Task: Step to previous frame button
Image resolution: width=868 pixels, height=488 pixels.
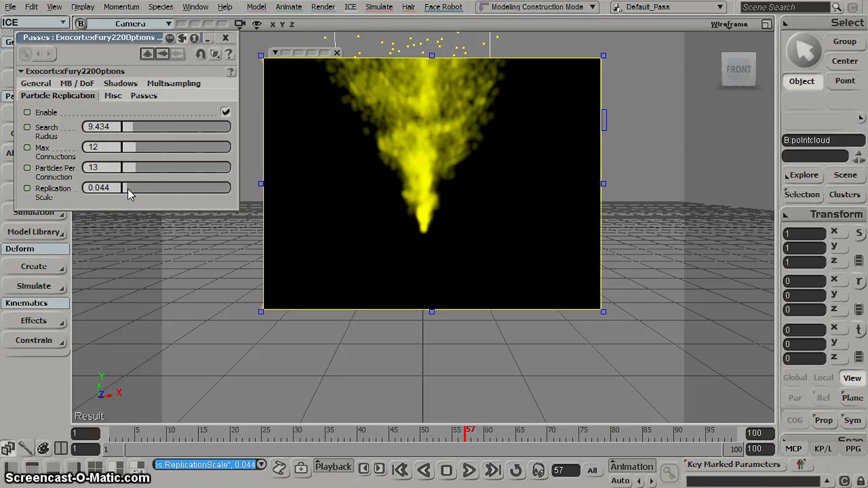Action: 364,468
